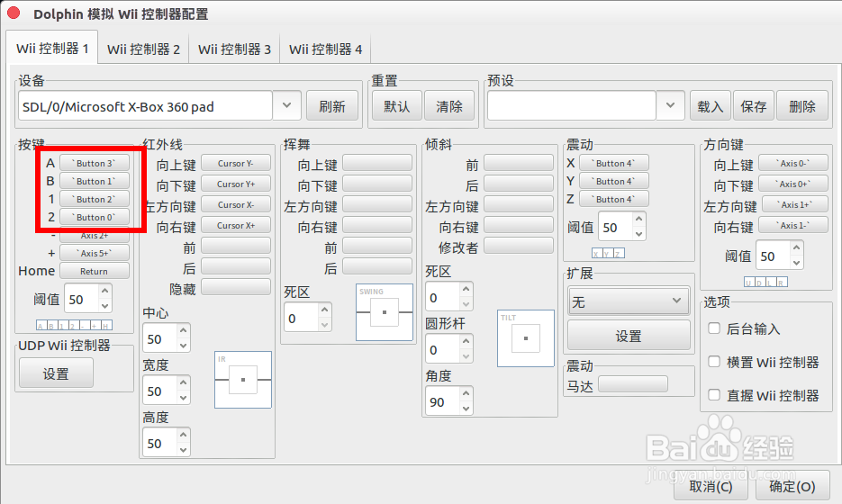Click the TILT preview box

(526, 338)
